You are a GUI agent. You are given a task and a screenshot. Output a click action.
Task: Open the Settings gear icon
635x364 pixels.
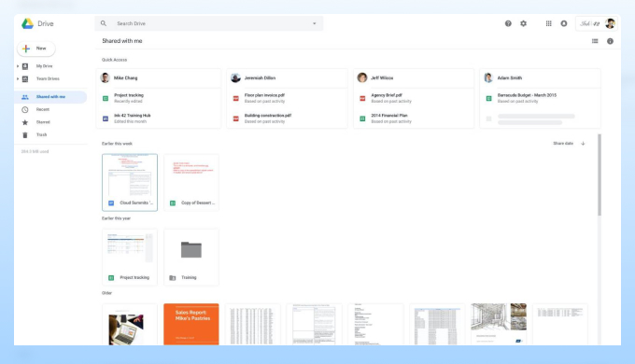click(523, 23)
